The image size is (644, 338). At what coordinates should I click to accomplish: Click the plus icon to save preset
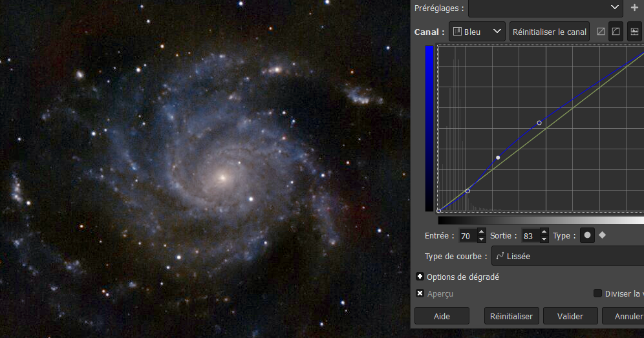click(x=634, y=8)
